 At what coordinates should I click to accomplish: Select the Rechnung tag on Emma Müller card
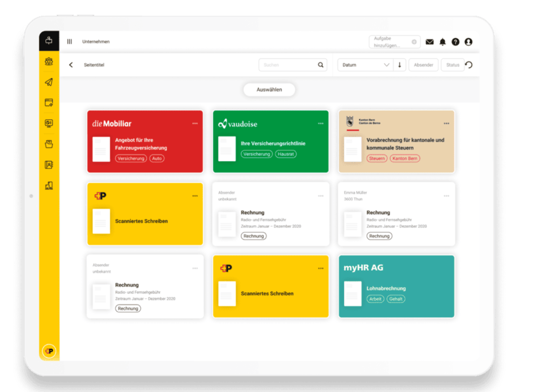pyautogui.click(x=379, y=236)
